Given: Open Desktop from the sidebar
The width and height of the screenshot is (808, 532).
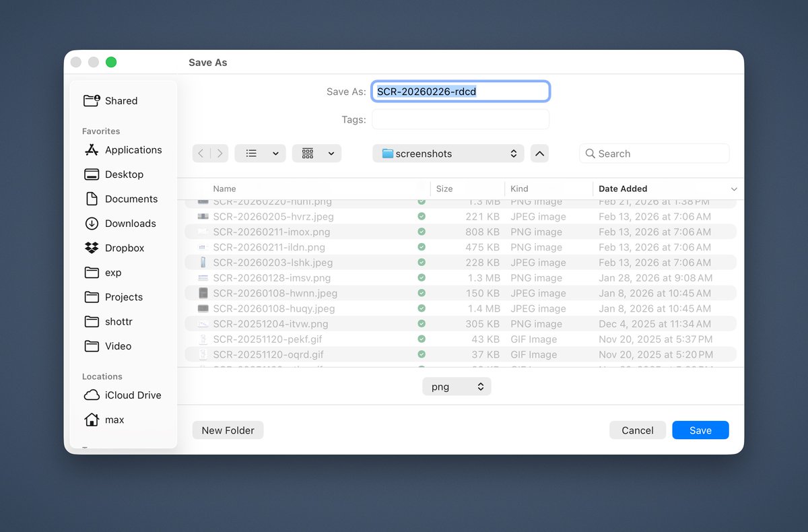Looking at the screenshot, I should click(x=114, y=174).
